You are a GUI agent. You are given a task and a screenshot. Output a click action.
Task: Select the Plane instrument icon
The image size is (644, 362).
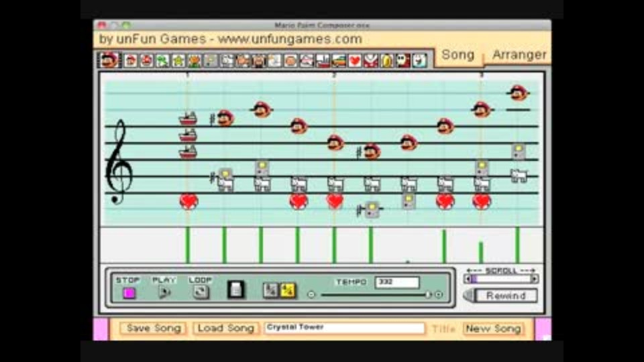coord(307,61)
